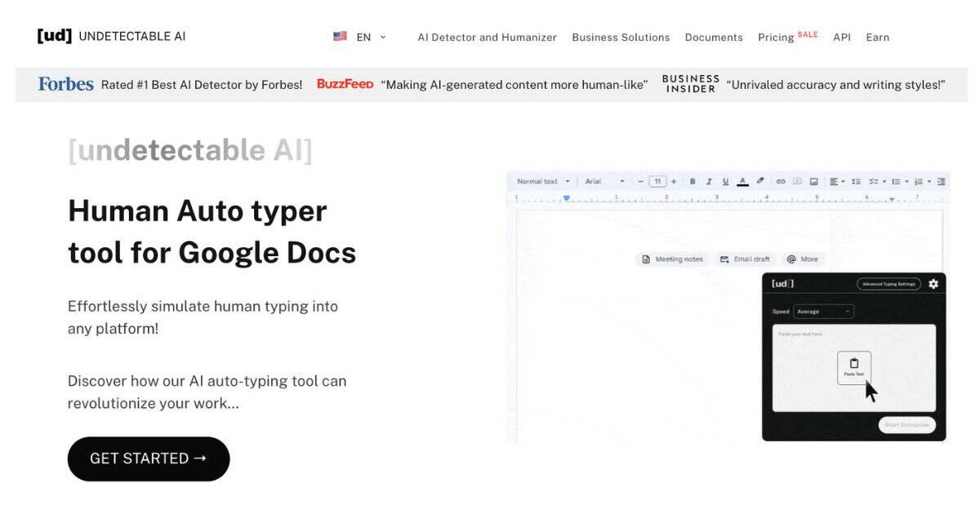980x514 pixels.
Task: Go to the Pricing menu item
Action: coord(776,38)
